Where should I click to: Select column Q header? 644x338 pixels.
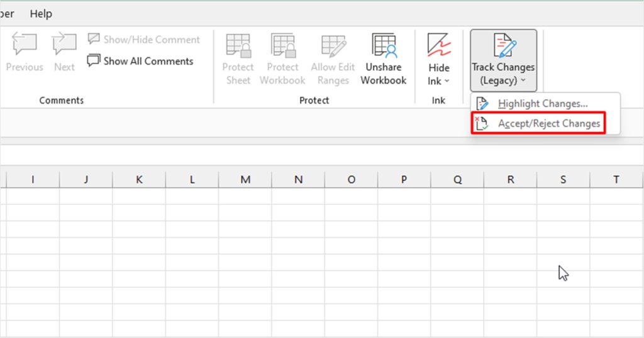click(x=457, y=179)
